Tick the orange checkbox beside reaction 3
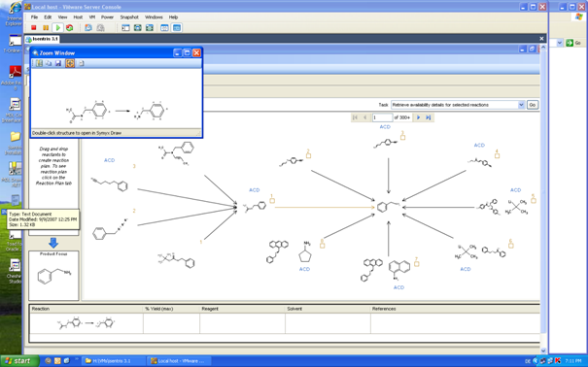588x367 pixels. pyautogui.click(x=402, y=138)
